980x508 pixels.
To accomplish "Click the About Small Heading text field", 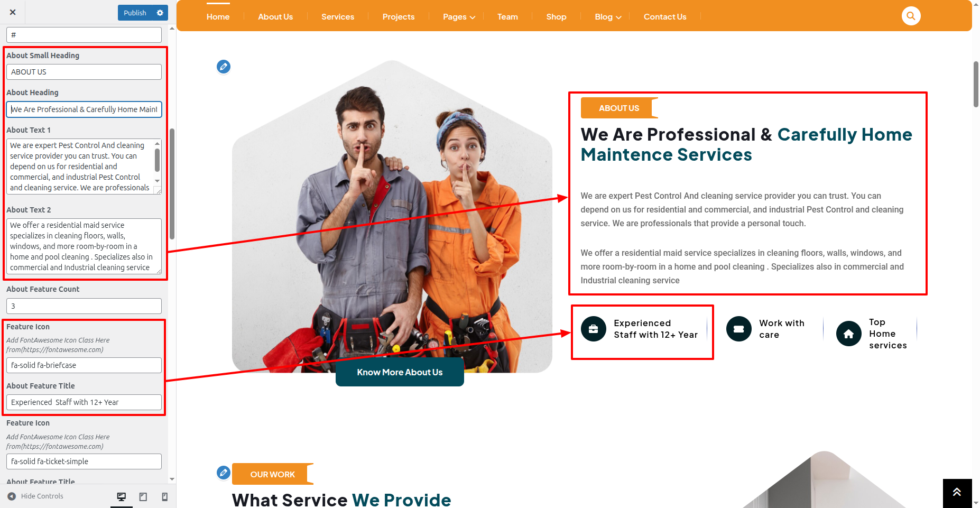I will point(84,72).
